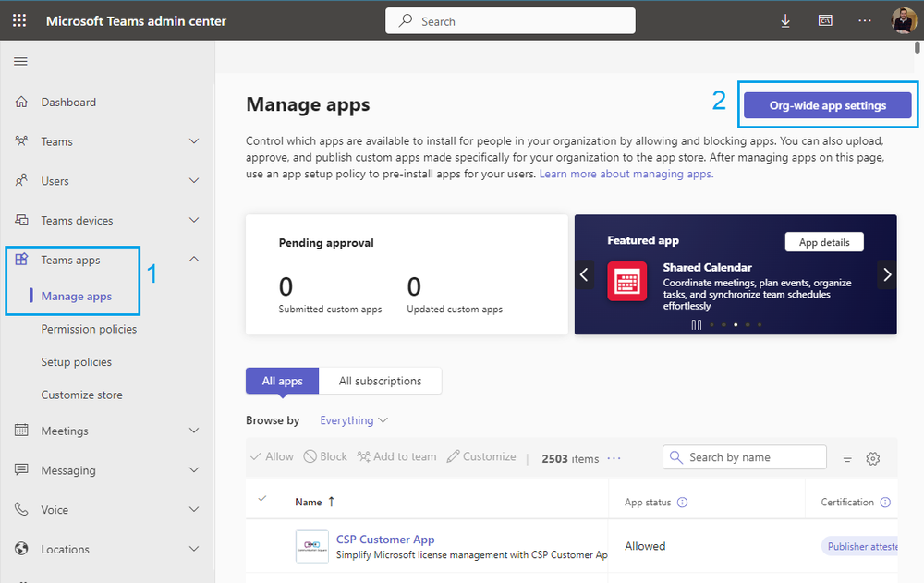
Task: Click App status info icon
Action: (683, 503)
